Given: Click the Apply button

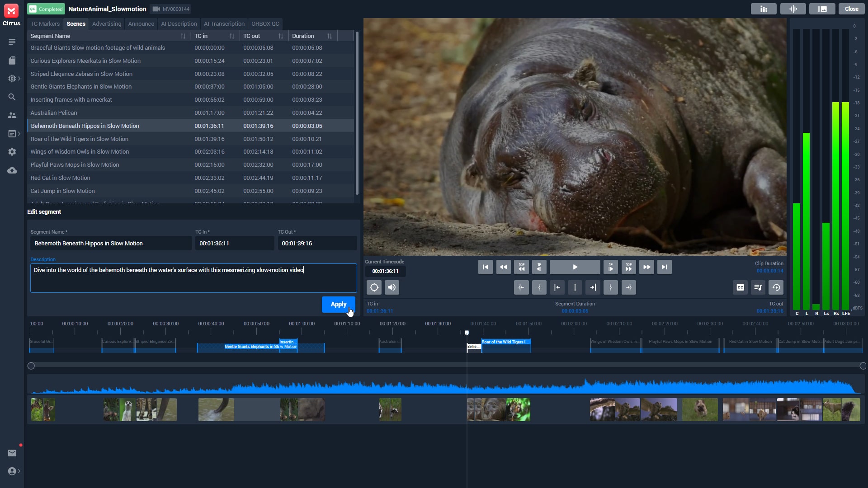Looking at the screenshot, I should (x=338, y=305).
